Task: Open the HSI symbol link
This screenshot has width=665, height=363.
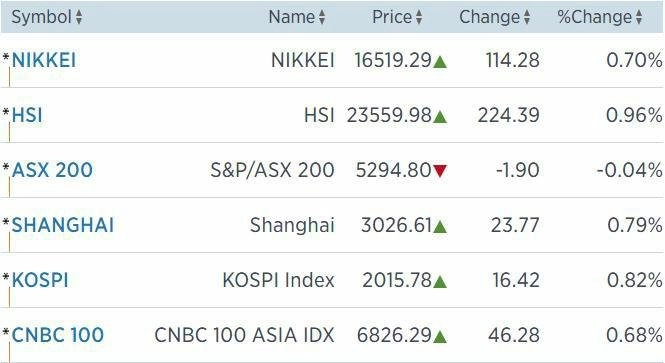Action: 27,115
